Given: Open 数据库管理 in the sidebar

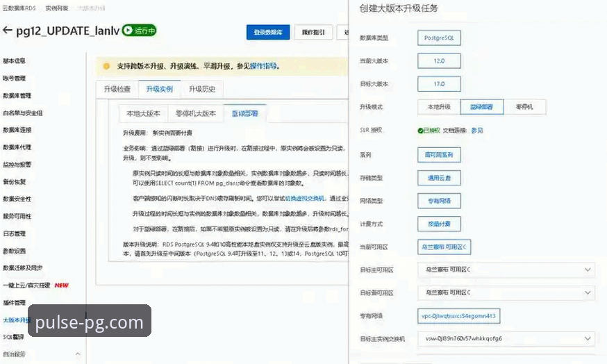Looking at the screenshot, I should point(17,96).
